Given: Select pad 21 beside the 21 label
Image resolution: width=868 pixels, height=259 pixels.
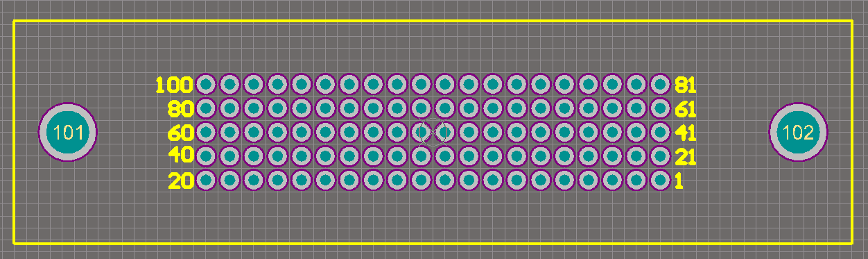Looking at the screenshot, I should tap(660, 156).
